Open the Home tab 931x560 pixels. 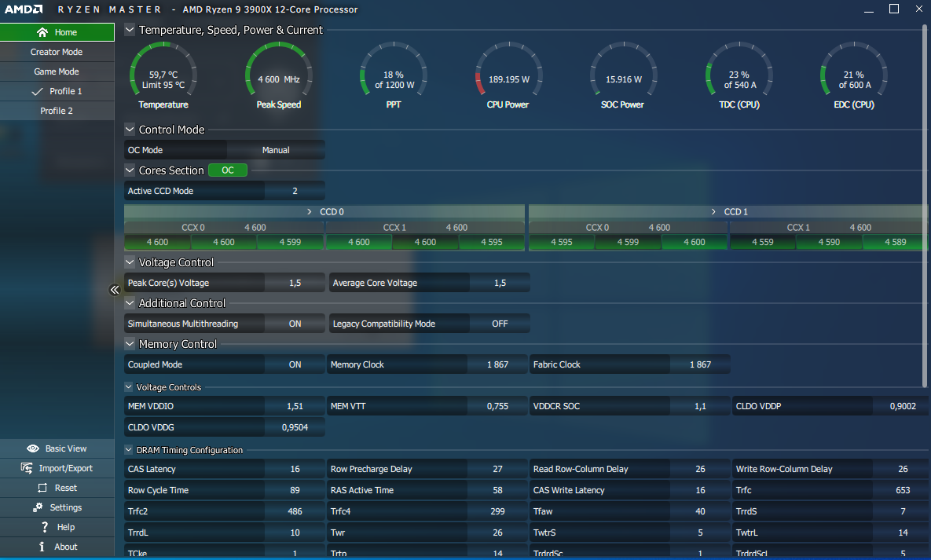57,32
